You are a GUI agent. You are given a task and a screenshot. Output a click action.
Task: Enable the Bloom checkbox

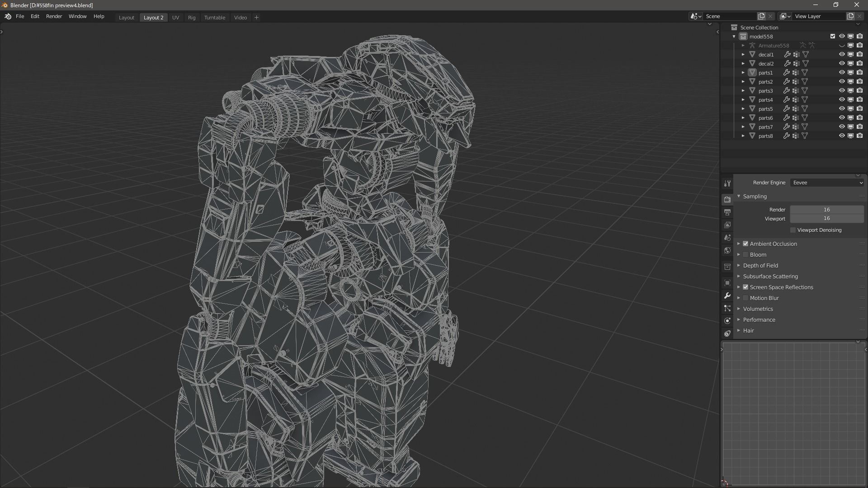745,255
